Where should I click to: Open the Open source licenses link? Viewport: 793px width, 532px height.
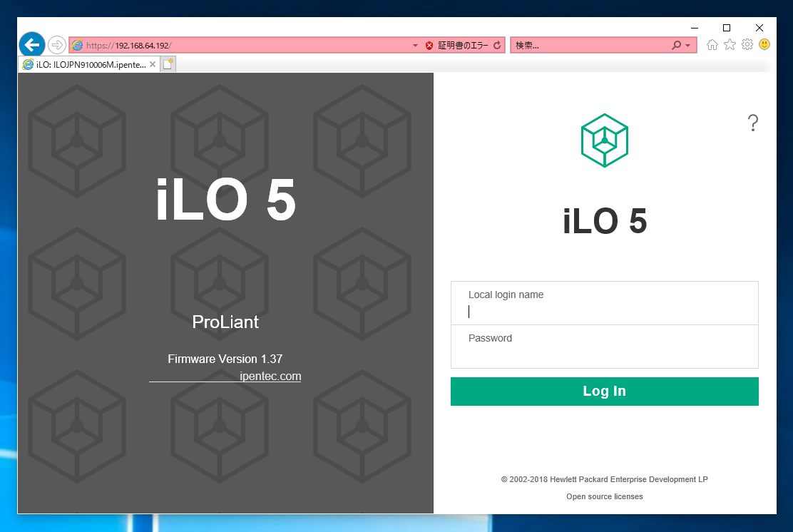coord(604,496)
